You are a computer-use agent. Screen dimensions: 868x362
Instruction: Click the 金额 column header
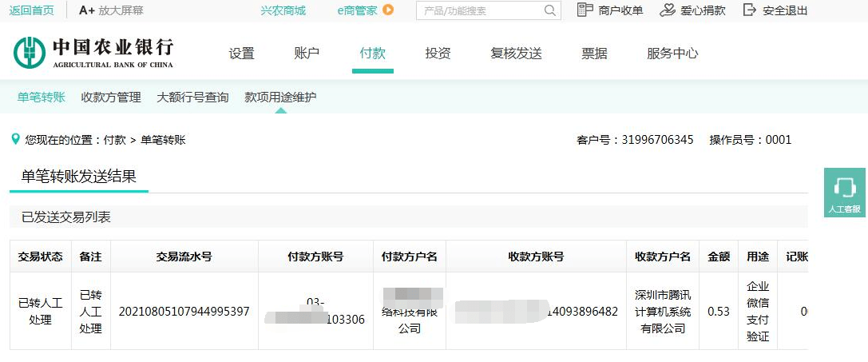(x=719, y=257)
